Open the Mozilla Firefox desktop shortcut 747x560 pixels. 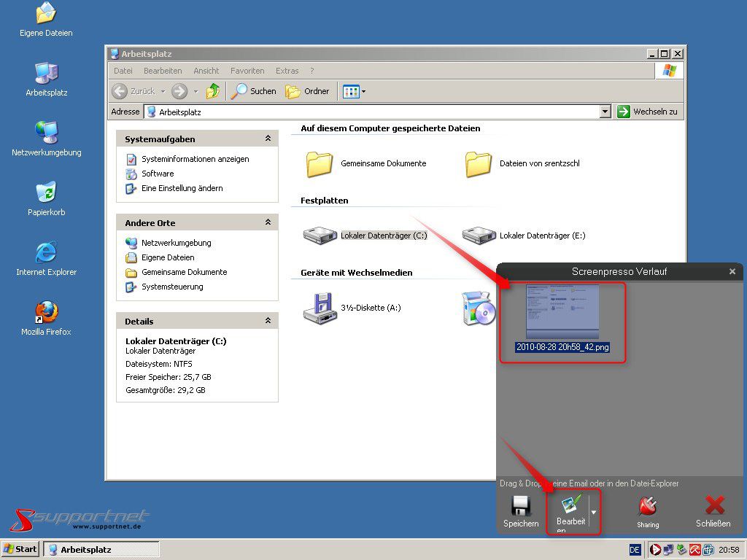(x=46, y=312)
